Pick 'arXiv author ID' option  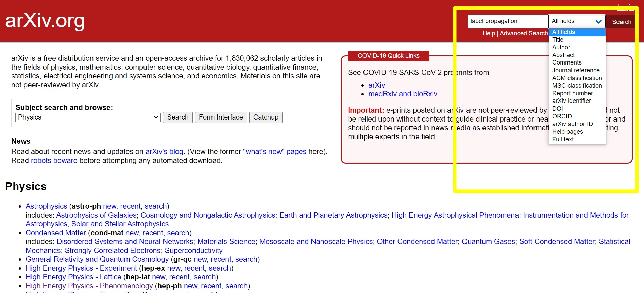[577, 124]
